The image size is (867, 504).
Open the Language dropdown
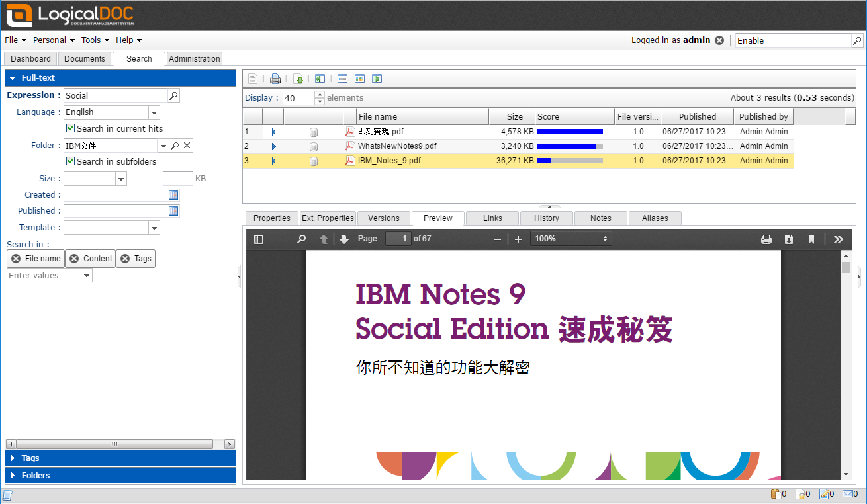(154, 112)
